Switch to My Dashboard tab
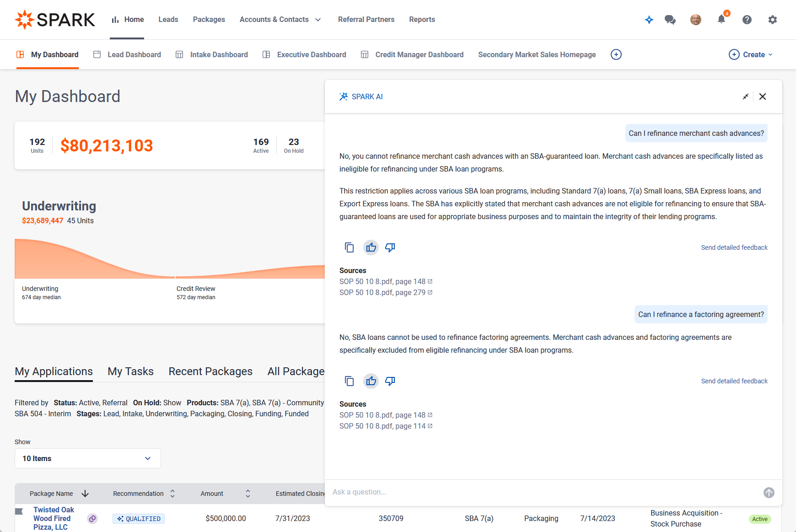 pos(48,54)
